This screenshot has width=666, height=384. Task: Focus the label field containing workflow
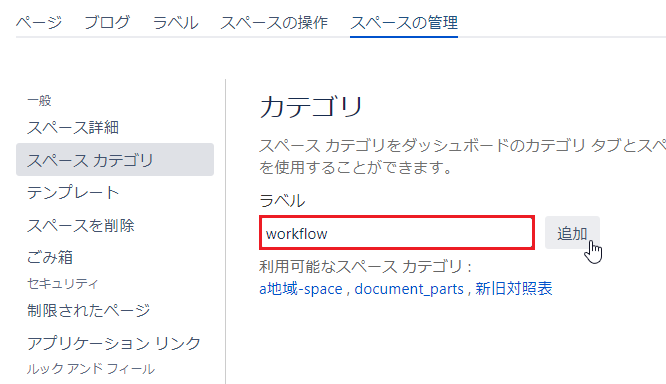pyautogui.click(x=397, y=233)
